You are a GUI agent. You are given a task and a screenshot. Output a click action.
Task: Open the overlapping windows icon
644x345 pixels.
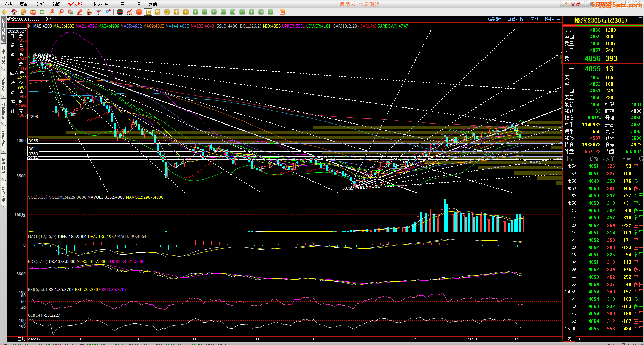pyautogui.click(x=70, y=12)
